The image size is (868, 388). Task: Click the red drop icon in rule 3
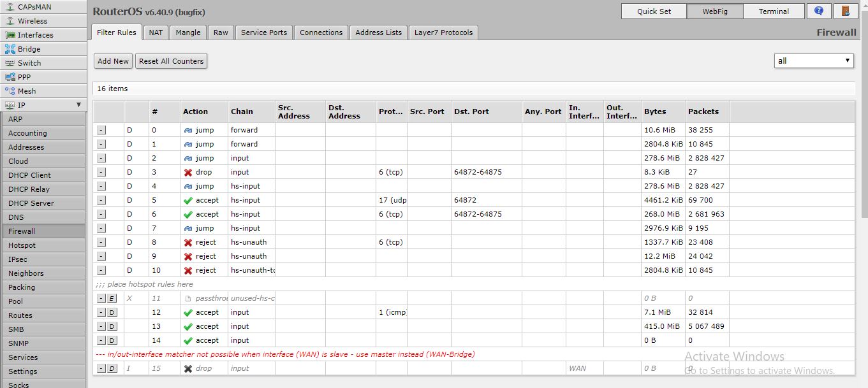(188, 172)
